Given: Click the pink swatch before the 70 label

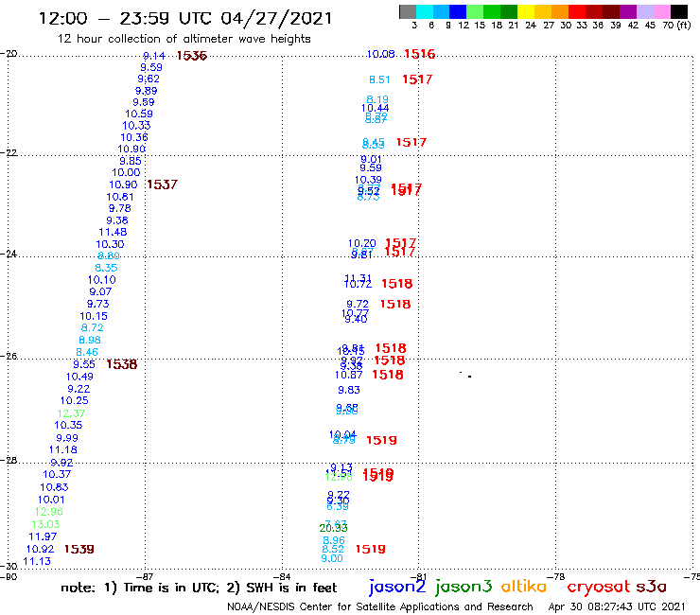Looking at the screenshot, I should pyautogui.click(x=661, y=11).
